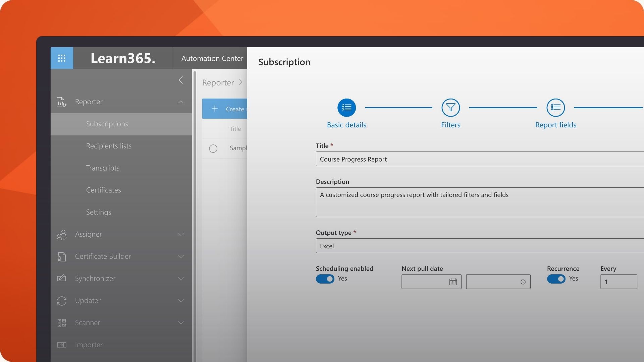The height and width of the screenshot is (362, 644).
Task: Click the Certificate Builder icon
Action: [62, 257]
